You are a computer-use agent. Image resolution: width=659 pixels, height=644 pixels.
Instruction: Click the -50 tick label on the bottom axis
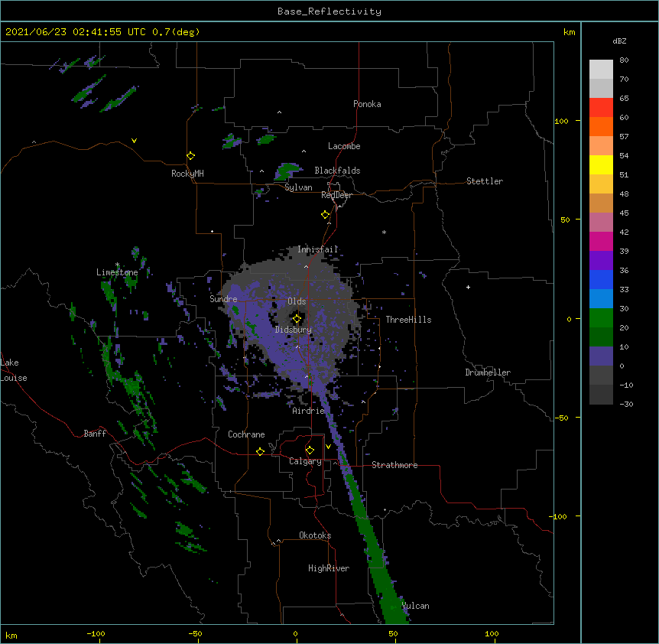click(x=195, y=633)
